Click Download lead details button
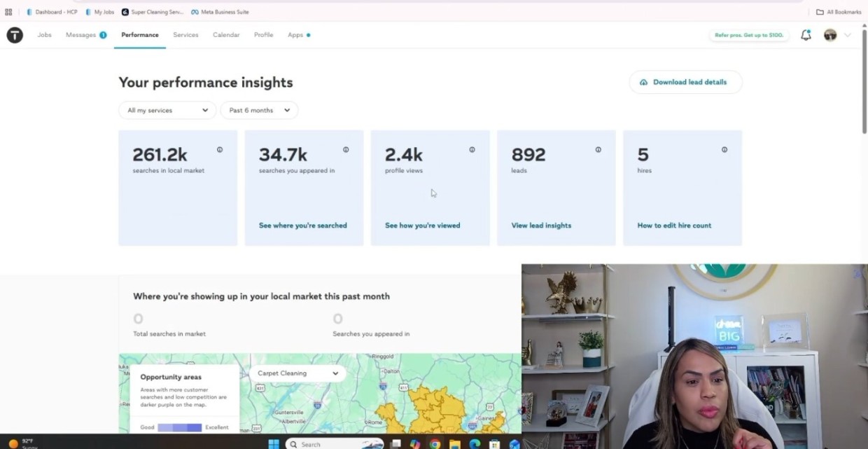The image size is (868, 449). coord(685,82)
